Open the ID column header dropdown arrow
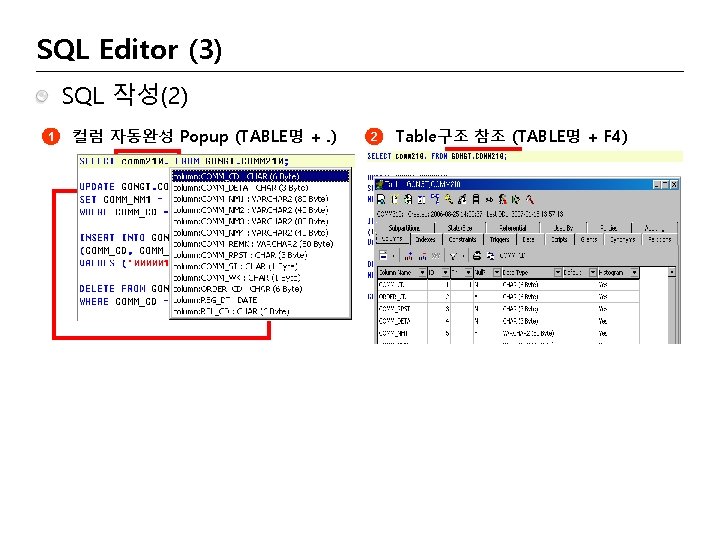Image resolution: width=720 pixels, height=540 pixels. (x=445, y=272)
